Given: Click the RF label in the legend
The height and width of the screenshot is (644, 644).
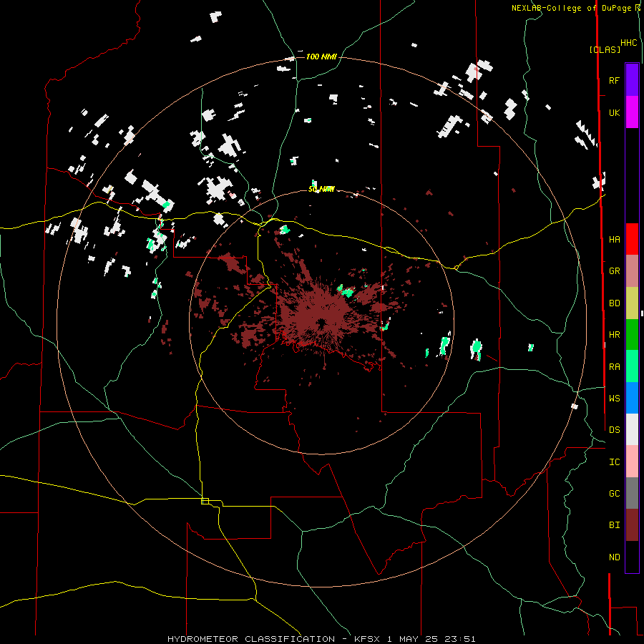Looking at the screenshot, I should pyautogui.click(x=614, y=80).
